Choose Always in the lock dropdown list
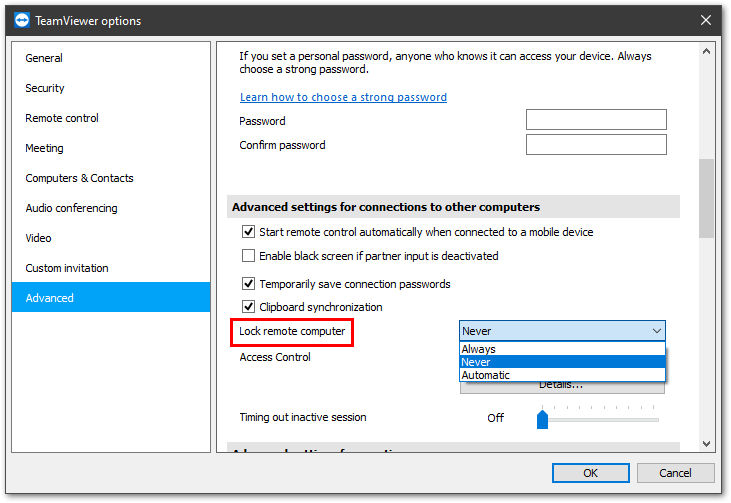The height and width of the screenshot is (503, 731). (562, 349)
